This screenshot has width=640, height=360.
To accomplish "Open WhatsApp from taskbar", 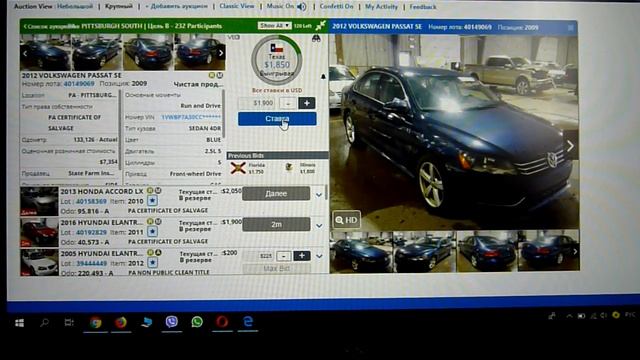I will click(x=197, y=322).
